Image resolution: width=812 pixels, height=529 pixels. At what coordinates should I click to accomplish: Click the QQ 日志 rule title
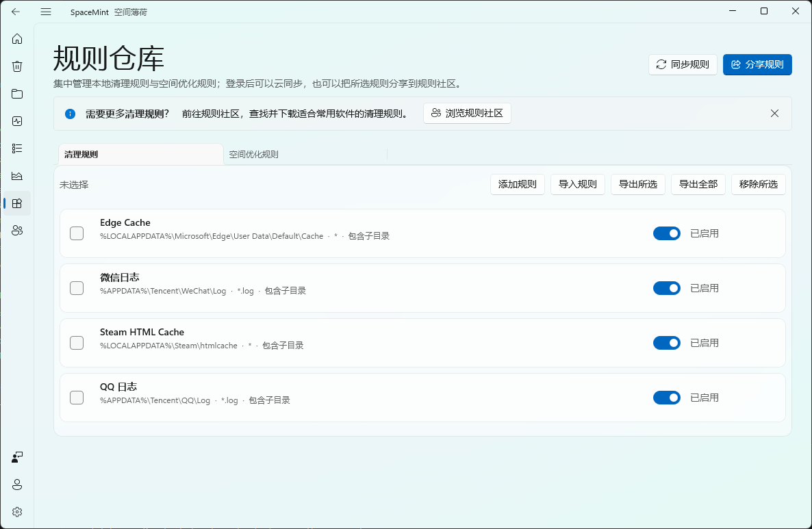coord(118,387)
